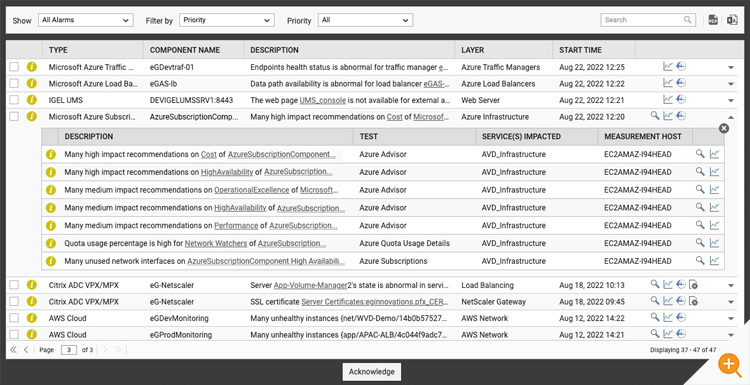The image size is (750, 385).
Task: Open history clock icon for Aug 22 12:20 alarm
Action: point(681,116)
